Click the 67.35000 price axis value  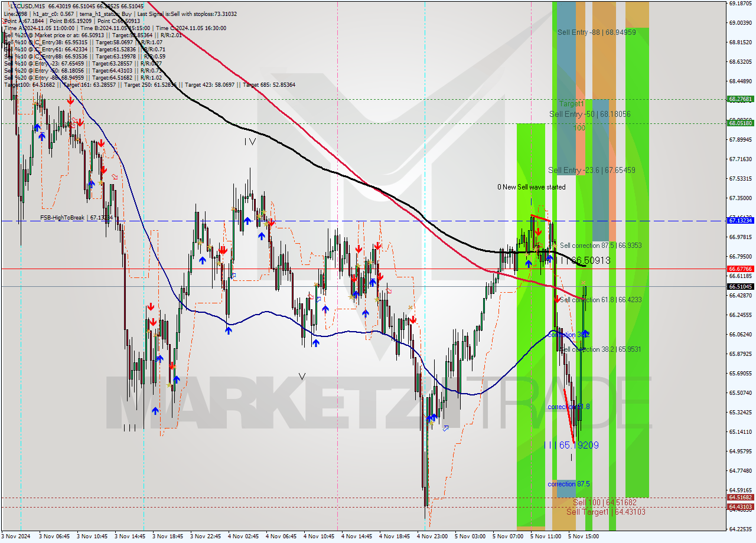click(x=740, y=198)
